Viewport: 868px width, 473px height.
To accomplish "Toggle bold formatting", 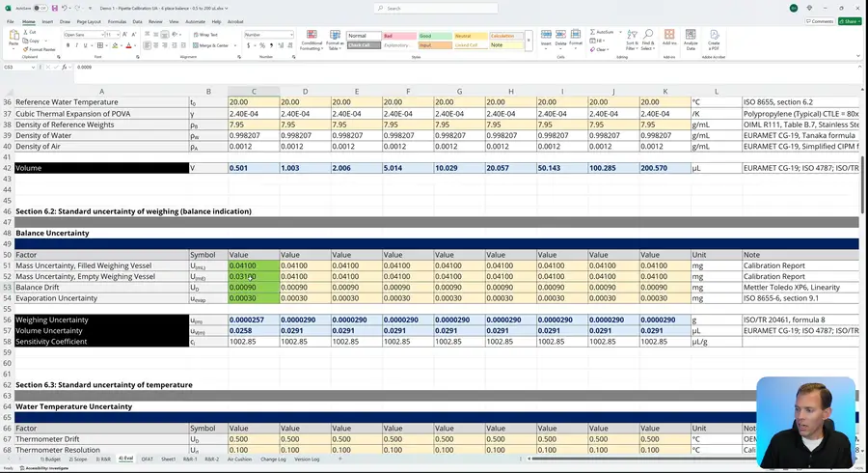I will point(66,44).
